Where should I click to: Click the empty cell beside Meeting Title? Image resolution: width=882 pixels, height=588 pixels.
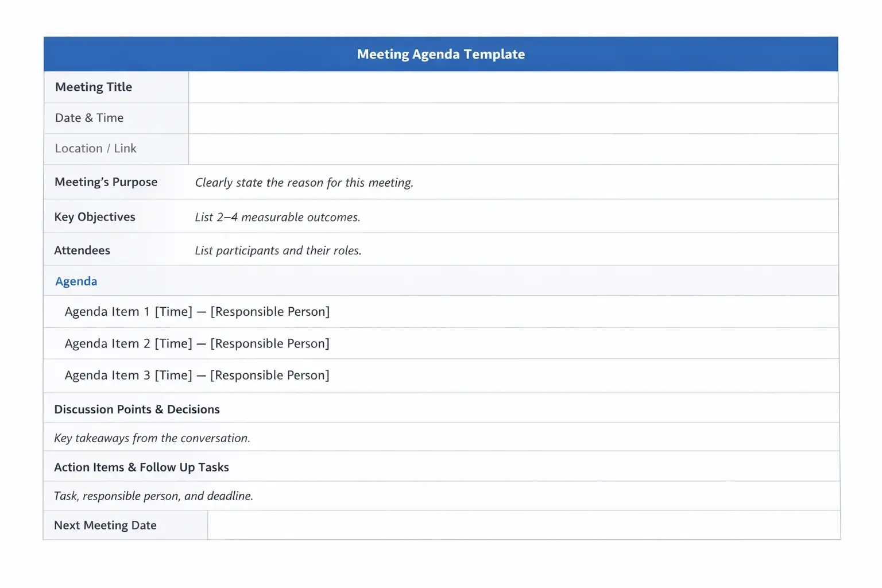[x=513, y=87]
